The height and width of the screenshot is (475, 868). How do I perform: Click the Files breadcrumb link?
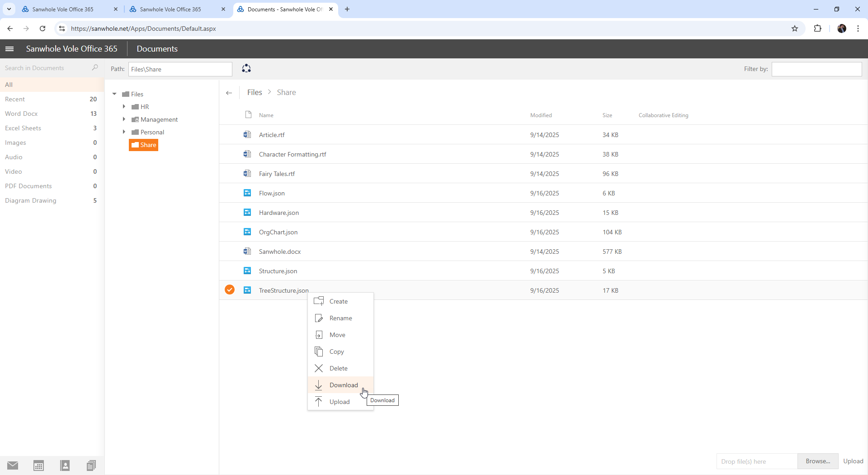point(255,92)
